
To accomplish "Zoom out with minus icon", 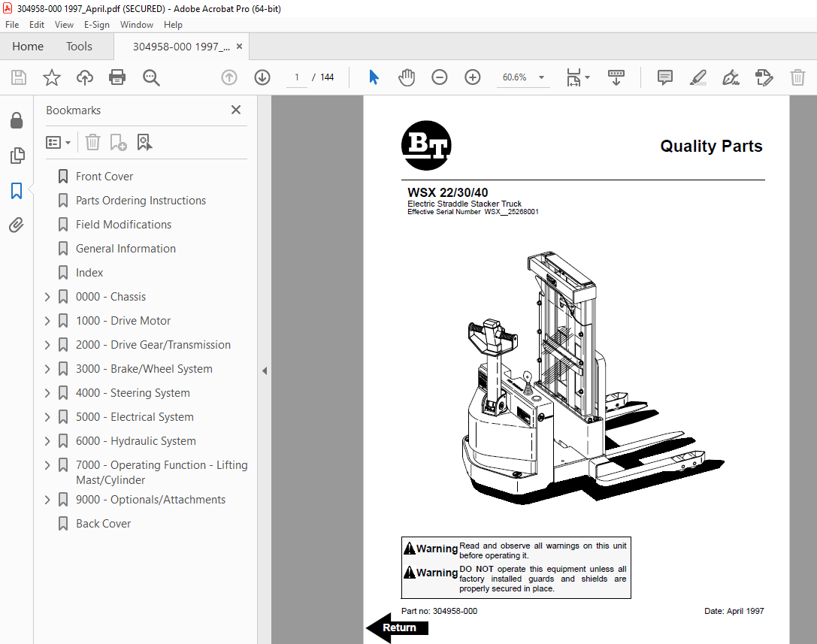I will coord(439,77).
